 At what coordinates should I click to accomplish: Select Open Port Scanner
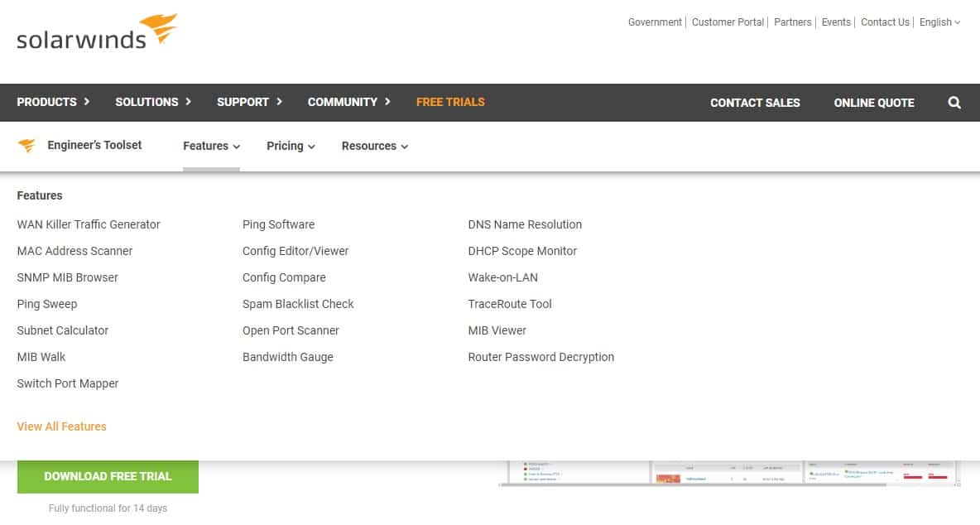point(291,330)
